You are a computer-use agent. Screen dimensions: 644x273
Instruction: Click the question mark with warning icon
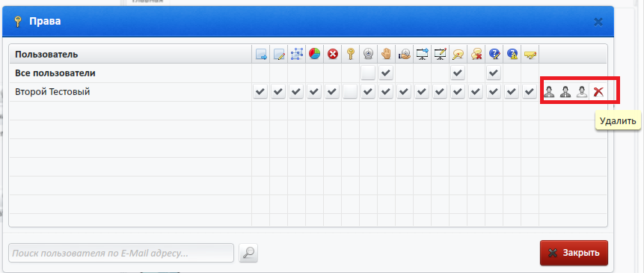pos(512,54)
